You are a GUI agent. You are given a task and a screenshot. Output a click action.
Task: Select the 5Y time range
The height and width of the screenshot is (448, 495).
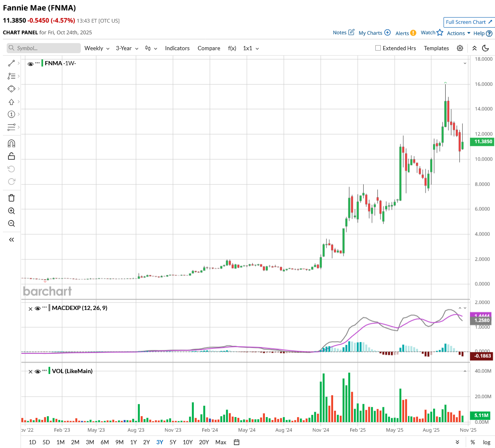[x=173, y=442]
